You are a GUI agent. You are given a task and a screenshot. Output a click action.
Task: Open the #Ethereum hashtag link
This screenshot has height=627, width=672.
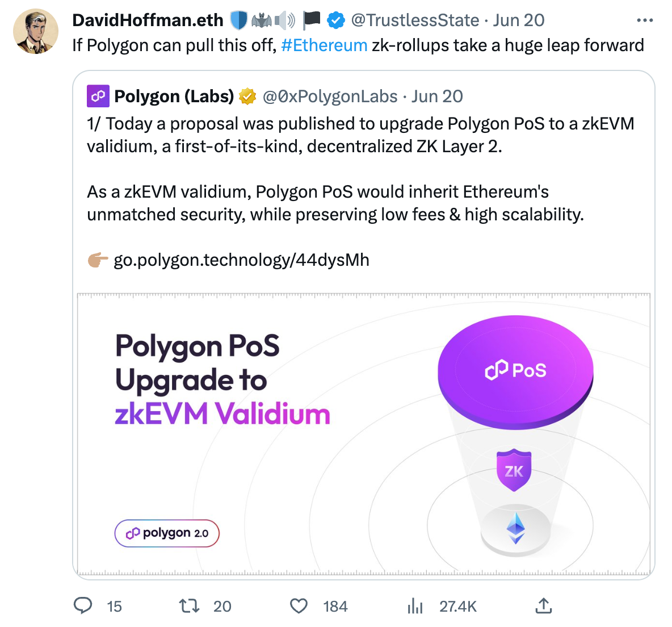point(324,45)
